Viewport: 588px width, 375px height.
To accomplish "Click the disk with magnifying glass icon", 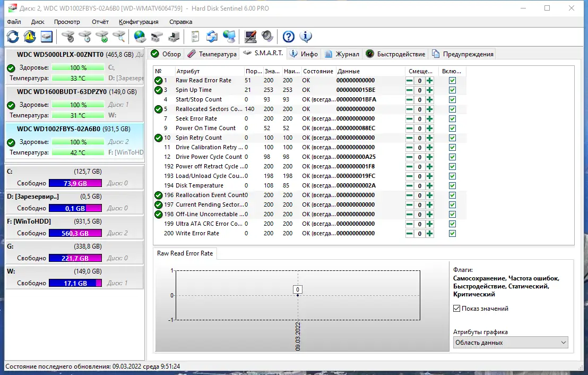I will [x=119, y=37].
